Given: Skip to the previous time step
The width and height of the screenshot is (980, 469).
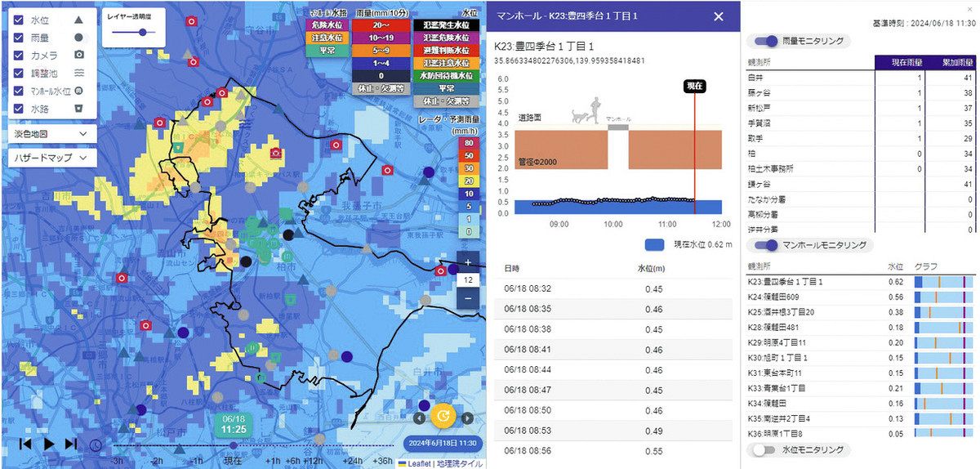Looking at the screenshot, I should [25, 444].
